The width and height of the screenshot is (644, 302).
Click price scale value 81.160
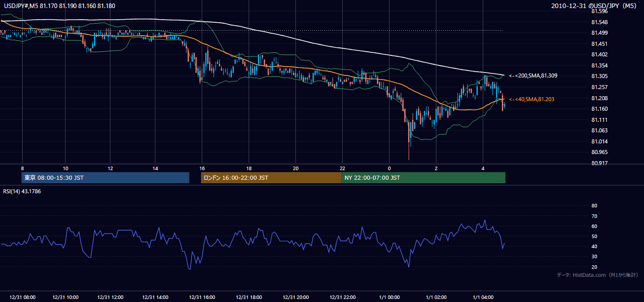click(x=599, y=109)
